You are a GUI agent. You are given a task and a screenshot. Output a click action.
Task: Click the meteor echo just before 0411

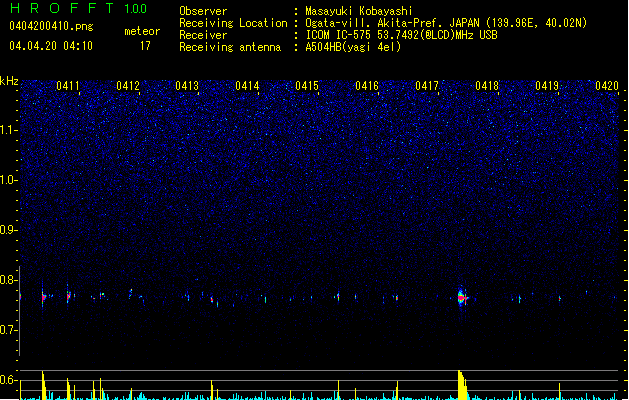pos(69,296)
